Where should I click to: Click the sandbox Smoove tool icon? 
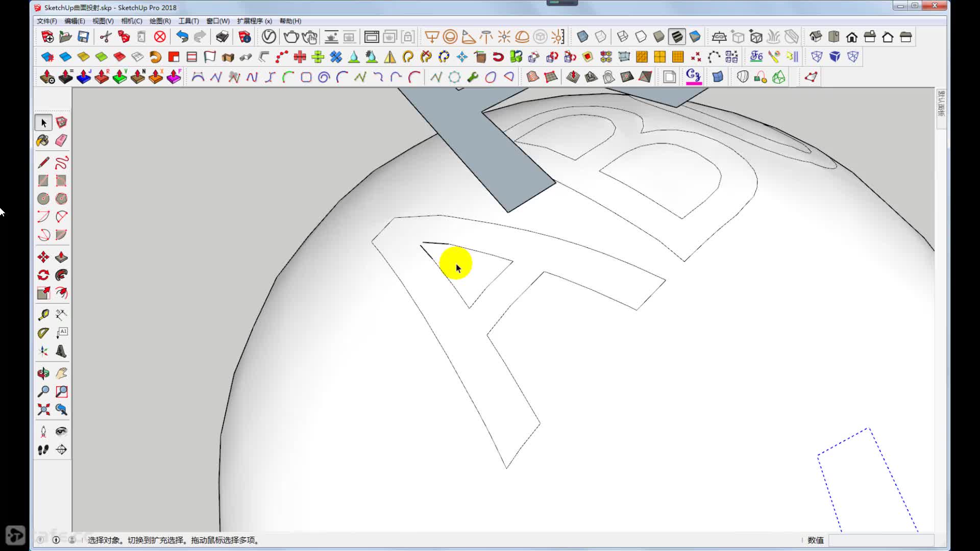click(573, 77)
